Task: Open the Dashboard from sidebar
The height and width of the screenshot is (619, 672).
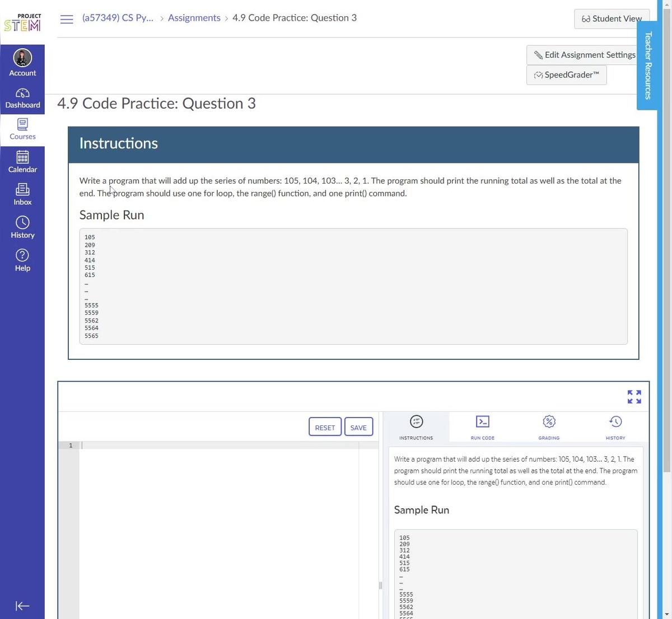Action: [x=22, y=98]
